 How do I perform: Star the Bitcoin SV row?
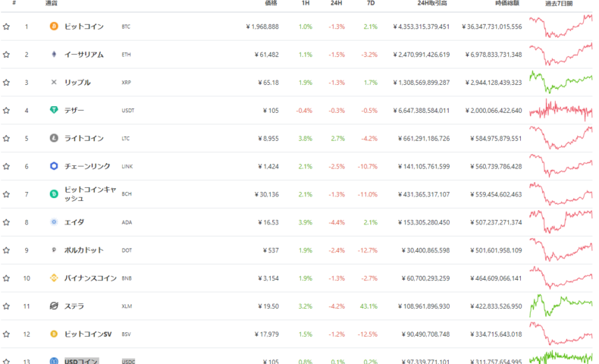point(6,334)
